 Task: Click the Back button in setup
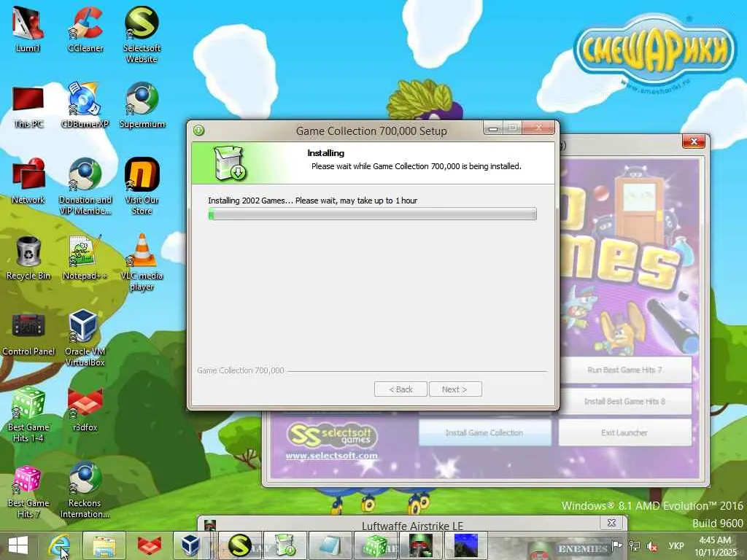[x=400, y=389]
